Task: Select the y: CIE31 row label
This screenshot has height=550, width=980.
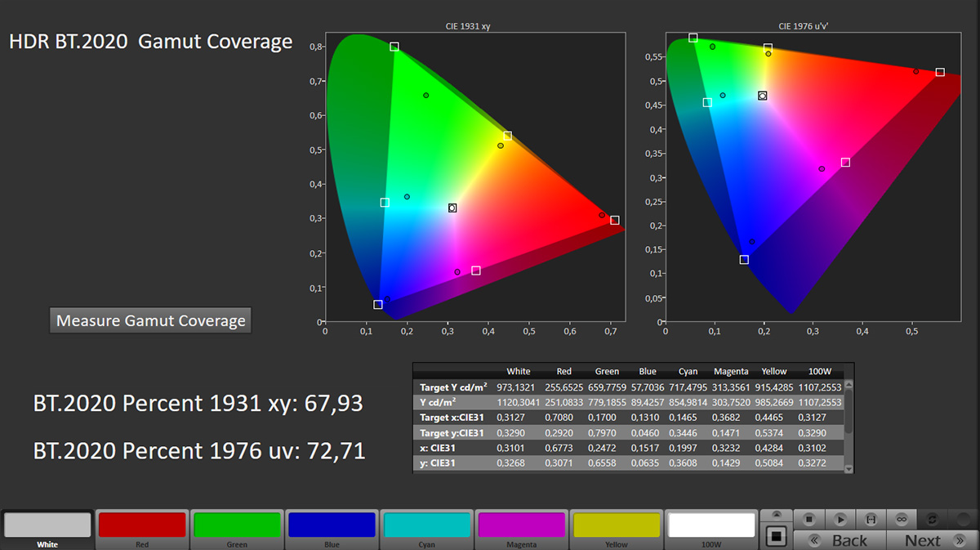Action: click(x=439, y=465)
